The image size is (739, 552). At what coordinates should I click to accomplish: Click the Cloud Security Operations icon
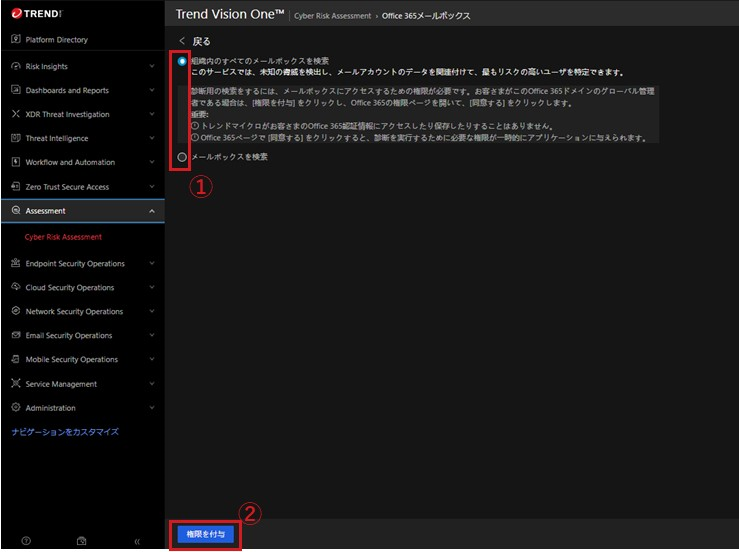pyautogui.click(x=16, y=287)
